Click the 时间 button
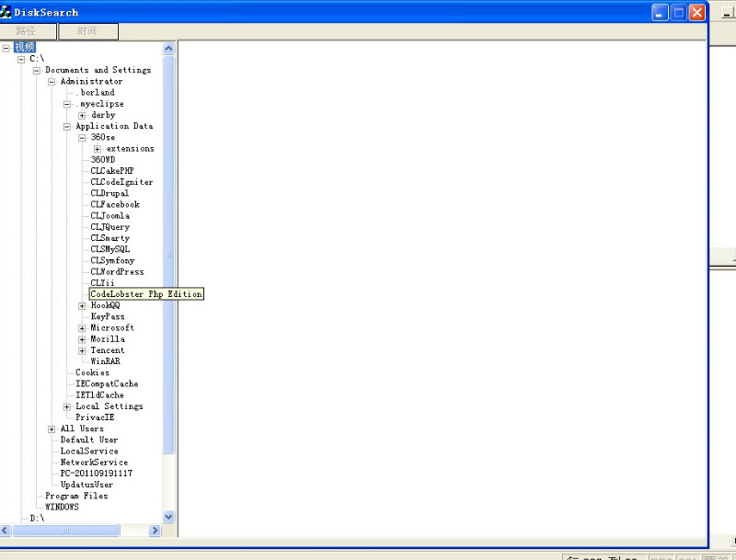736x560 pixels. coord(88,31)
